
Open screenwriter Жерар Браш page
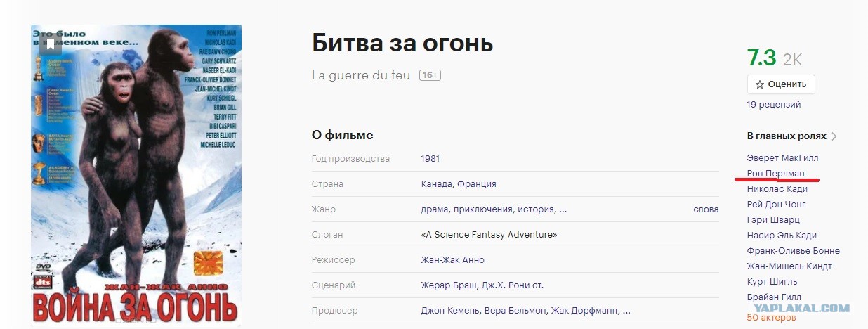click(449, 285)
